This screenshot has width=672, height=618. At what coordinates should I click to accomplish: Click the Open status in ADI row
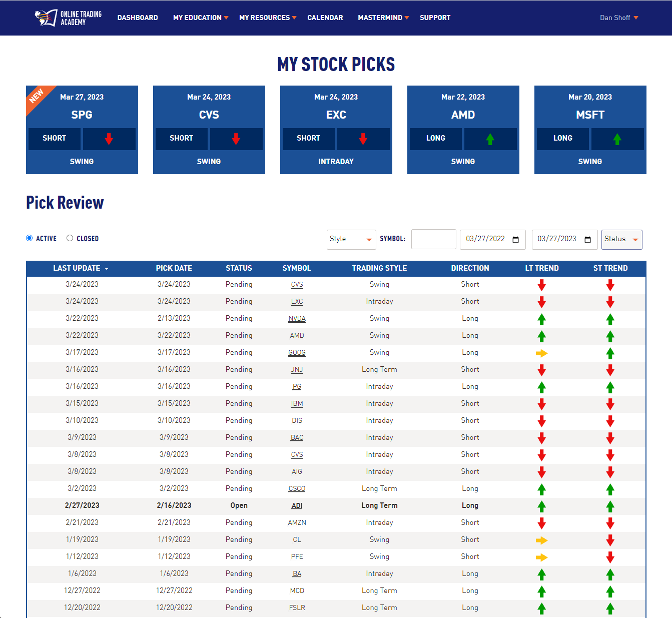tap(239, 505)
